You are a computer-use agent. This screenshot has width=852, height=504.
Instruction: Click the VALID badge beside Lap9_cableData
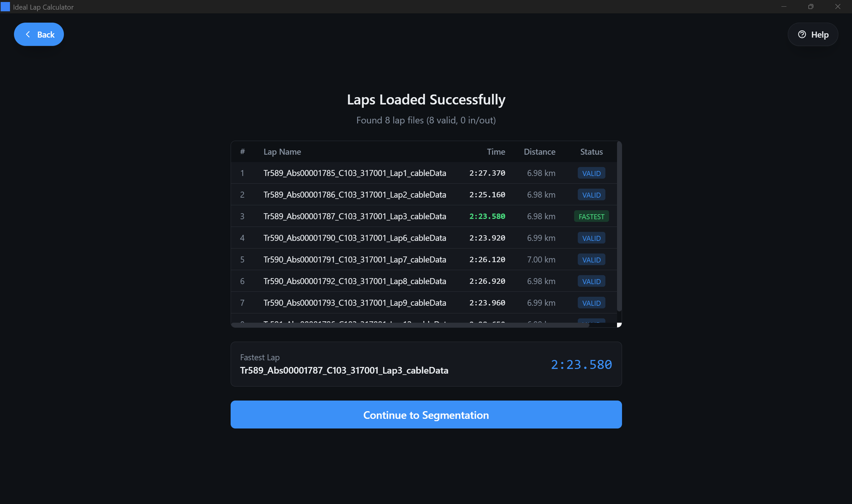(591, 303)
